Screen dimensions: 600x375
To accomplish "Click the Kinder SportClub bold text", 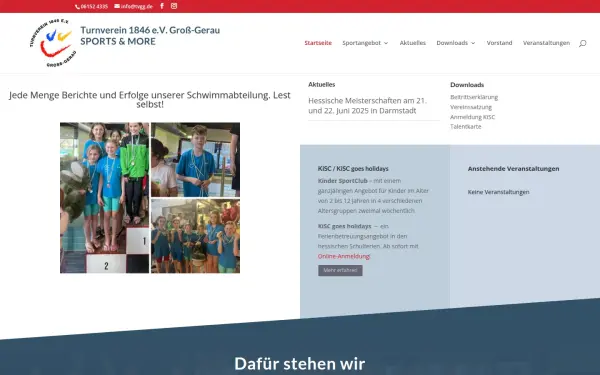I will 342,181.
